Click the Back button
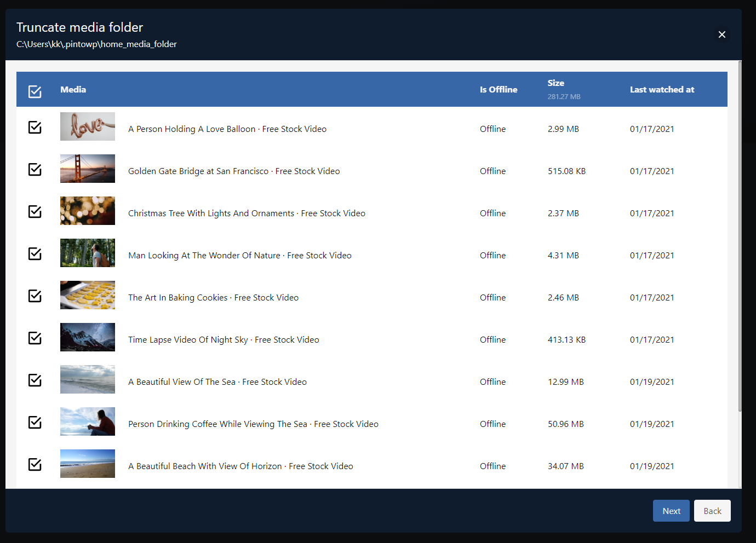The height and width of the screenshot is (543, 756). coord(712,511)
